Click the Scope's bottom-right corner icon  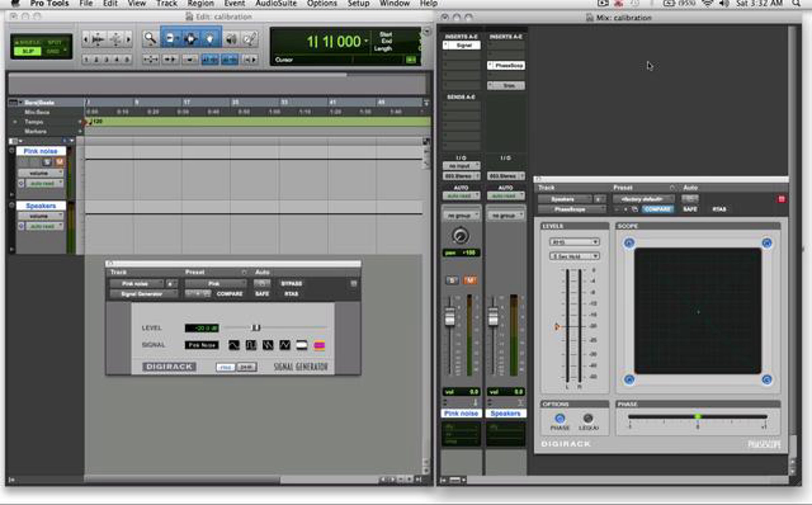767,380
